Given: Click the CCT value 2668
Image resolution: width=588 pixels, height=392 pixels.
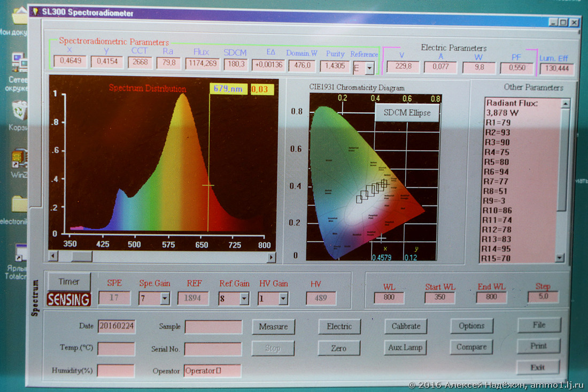Looking at the screenshot, I should click(140, 62).
